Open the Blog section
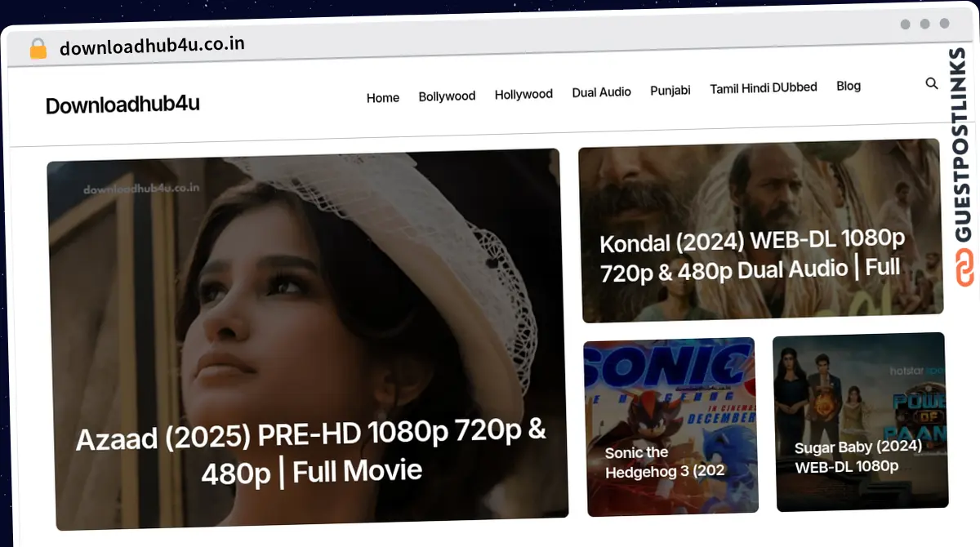This screenshot has height=547, width=980. (x=849, y=85)
